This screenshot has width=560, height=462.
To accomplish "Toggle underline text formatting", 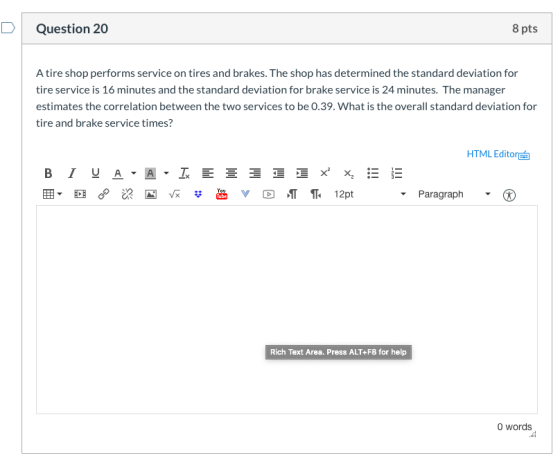I will click(x=95, y=174).
